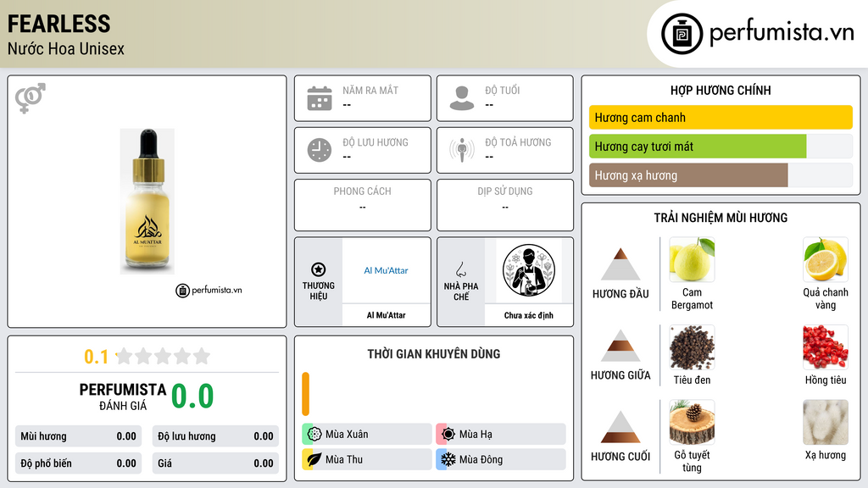Image resolution: width=868 pixels, height=488 pixels.
Task: Click the Nước Hoa Unisex subtitle
Action: coord(66,48)
